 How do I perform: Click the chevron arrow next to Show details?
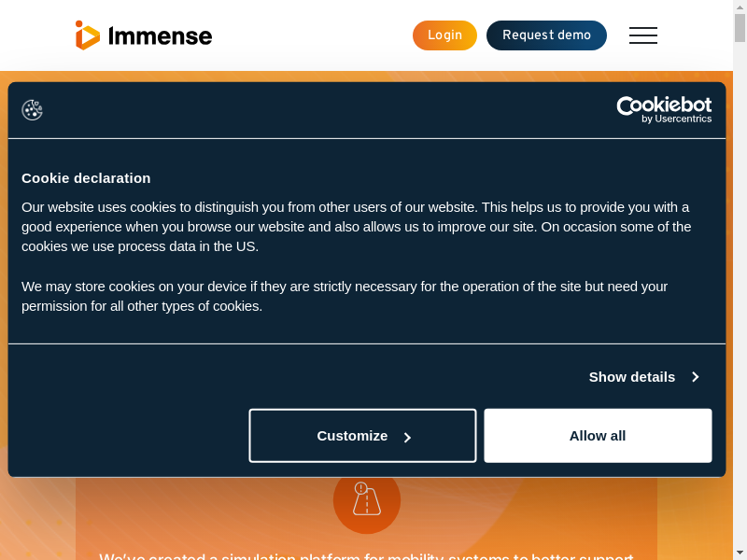click(696, 377)
